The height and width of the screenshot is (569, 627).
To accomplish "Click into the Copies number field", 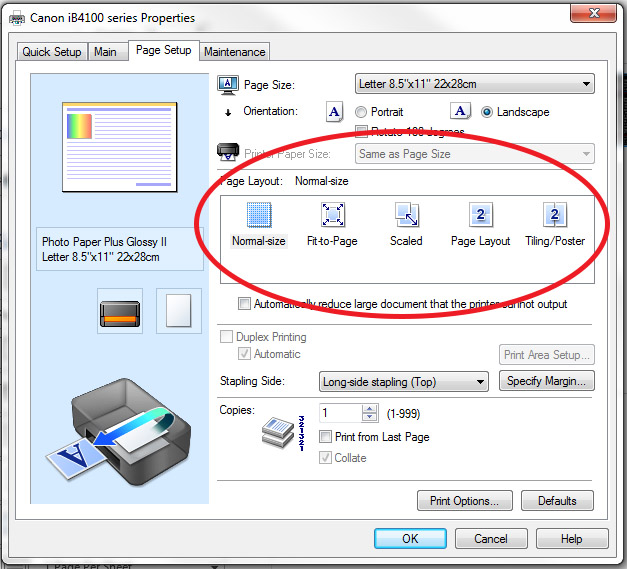I will [x=340, y=413].
